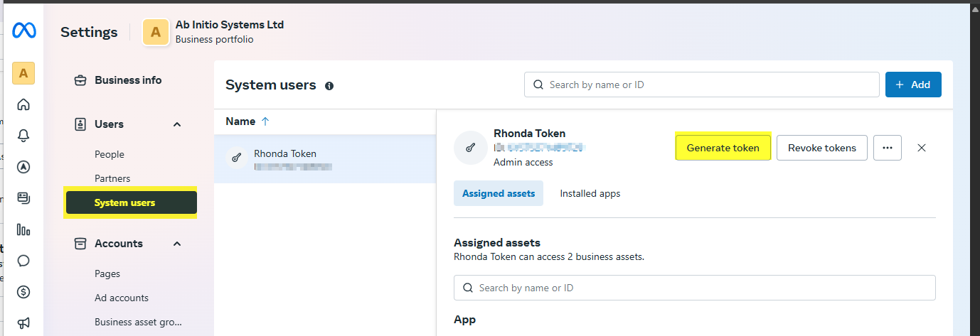
Task: Click the dollar sign billing icon
Action: click(23, 292)
